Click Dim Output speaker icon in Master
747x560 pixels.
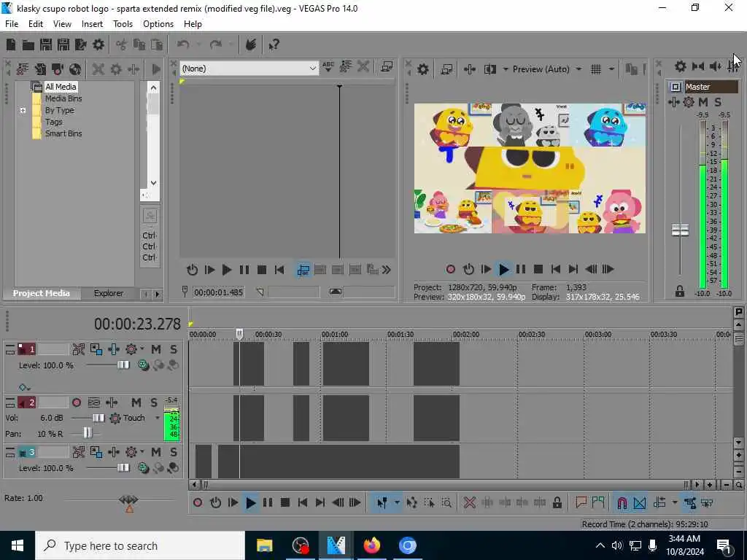click(x=715, y=66)
